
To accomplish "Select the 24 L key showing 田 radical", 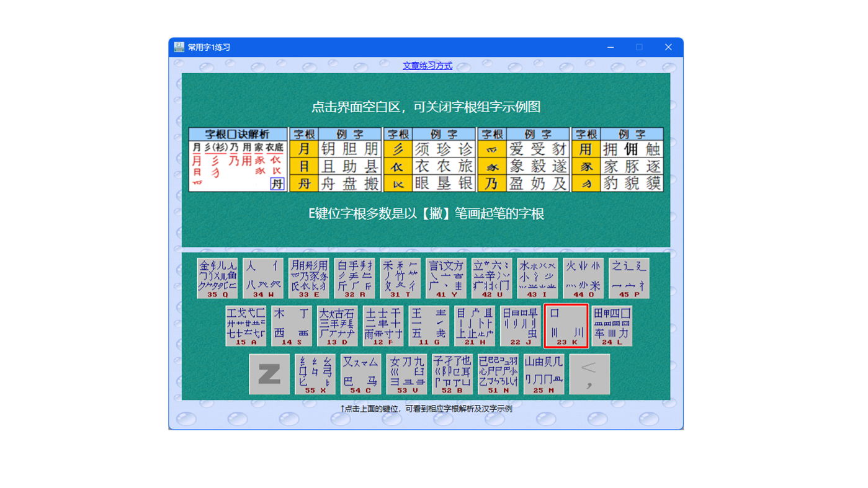I will pos(612,326).
